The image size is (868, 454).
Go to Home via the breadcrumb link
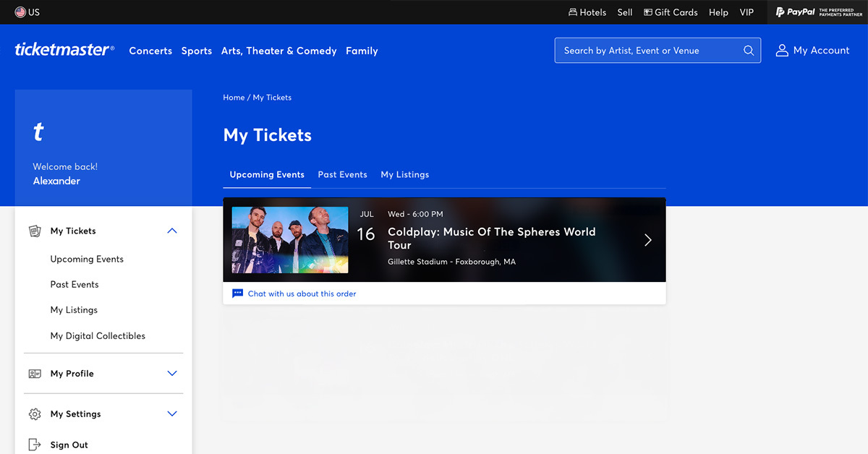(234, 97)
